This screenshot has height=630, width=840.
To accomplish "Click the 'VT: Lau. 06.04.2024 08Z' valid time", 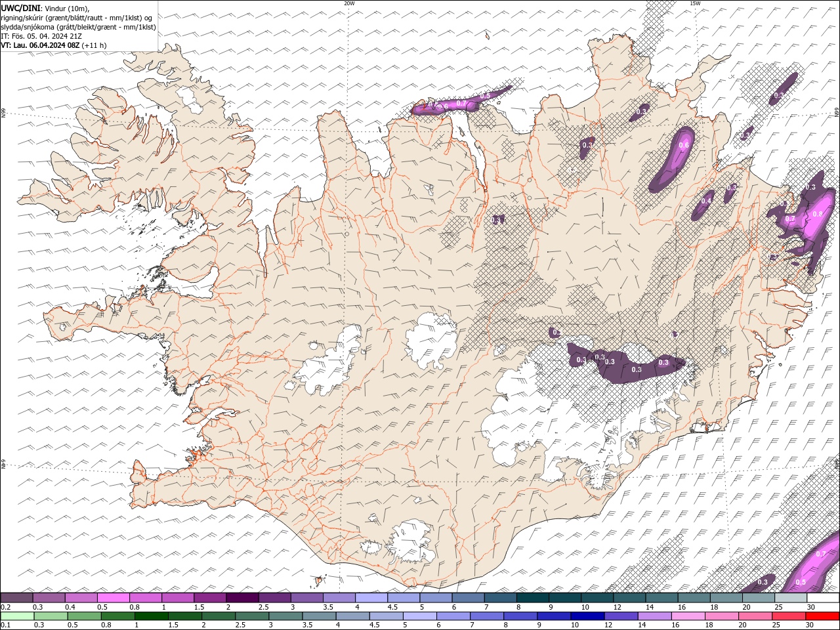I will click(41, 45).
